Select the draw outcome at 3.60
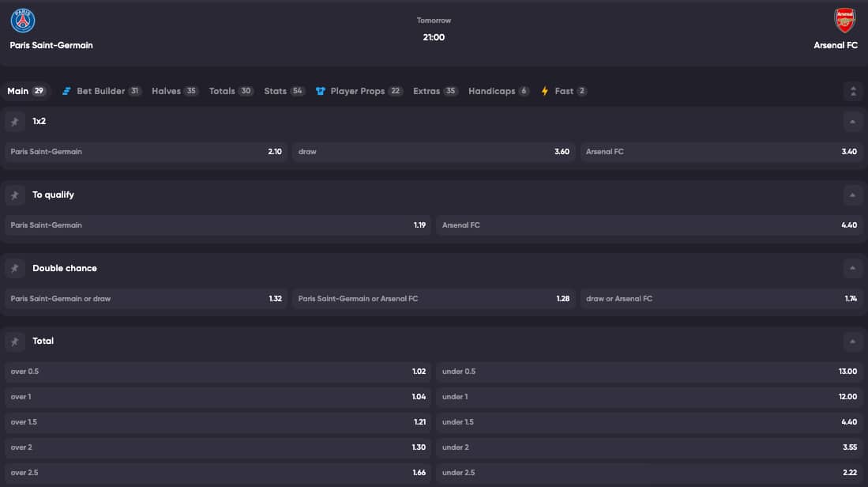This screenshot has width=868, height=487. tap(434, 152)
